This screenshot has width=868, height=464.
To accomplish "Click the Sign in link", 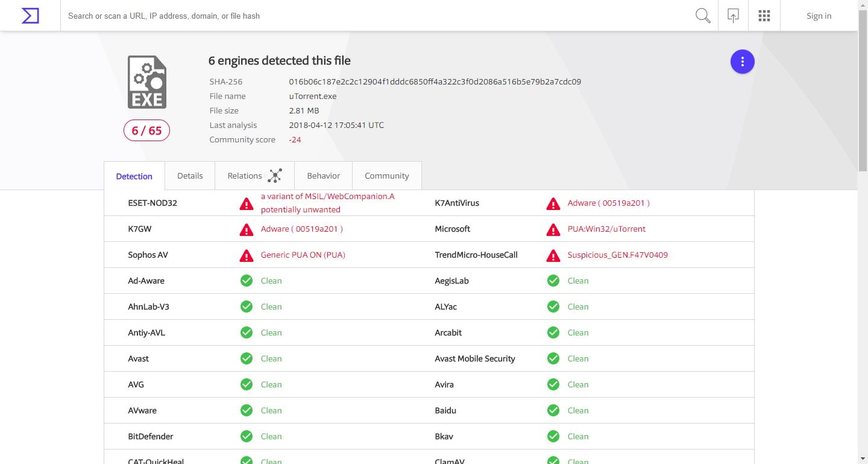I will click(819, 16).
